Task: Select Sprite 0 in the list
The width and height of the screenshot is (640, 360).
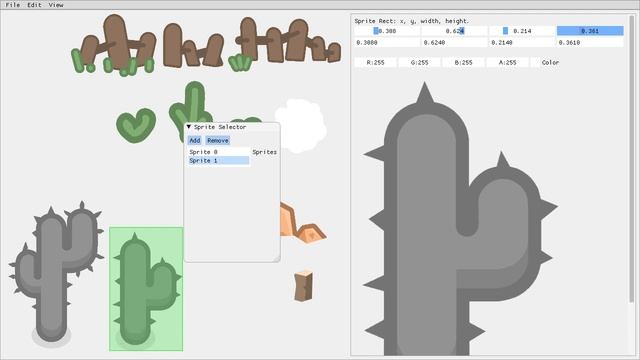Action: point(218,152)
